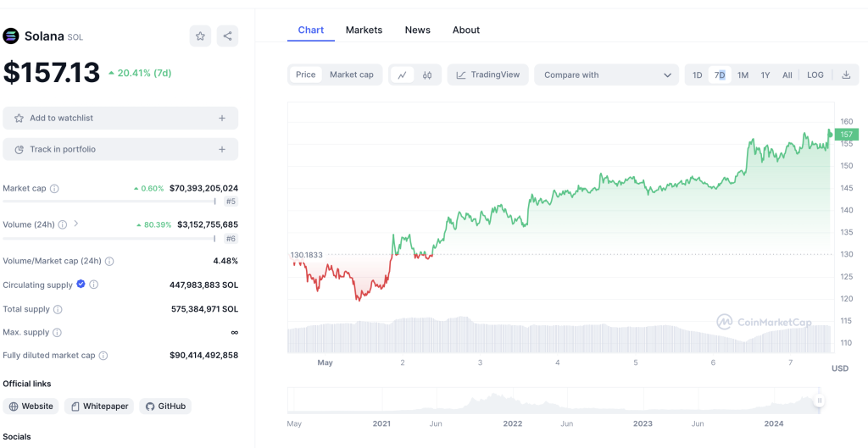
Task: Set chart range to All
Action: [787, 75]
